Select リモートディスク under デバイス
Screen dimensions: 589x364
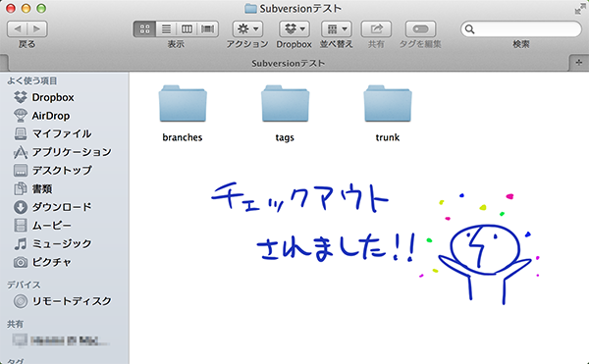[63, 301]
